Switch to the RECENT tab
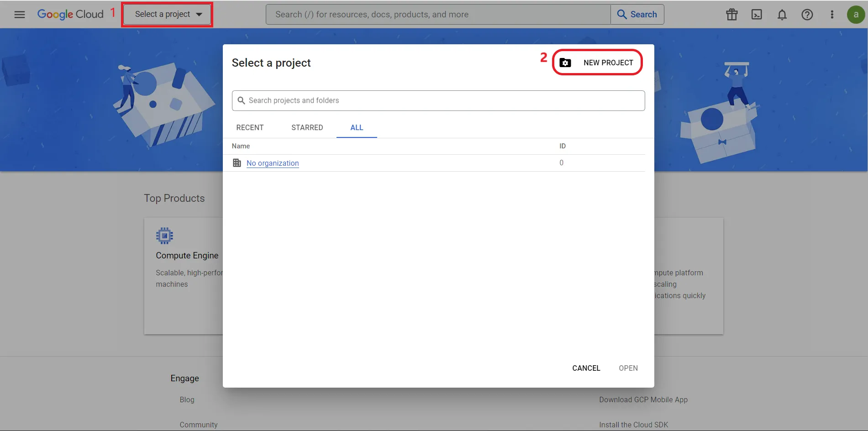 tap(250, 127)
